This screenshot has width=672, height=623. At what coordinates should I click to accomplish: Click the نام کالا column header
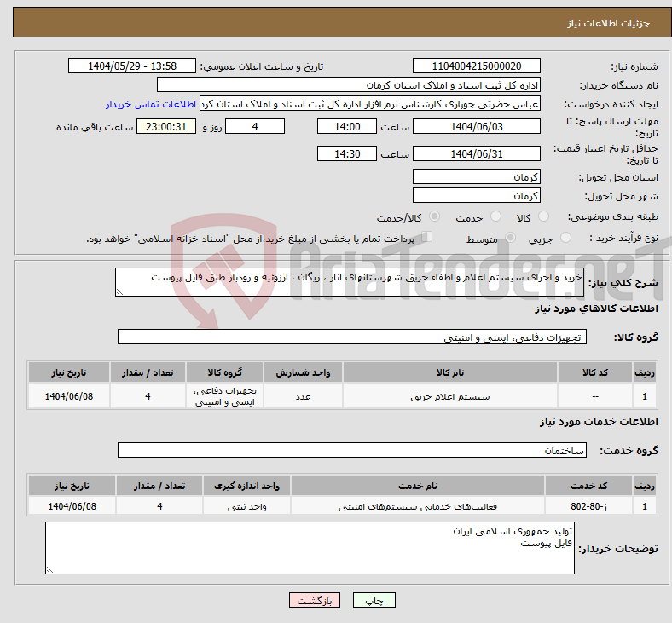(450, 372)
